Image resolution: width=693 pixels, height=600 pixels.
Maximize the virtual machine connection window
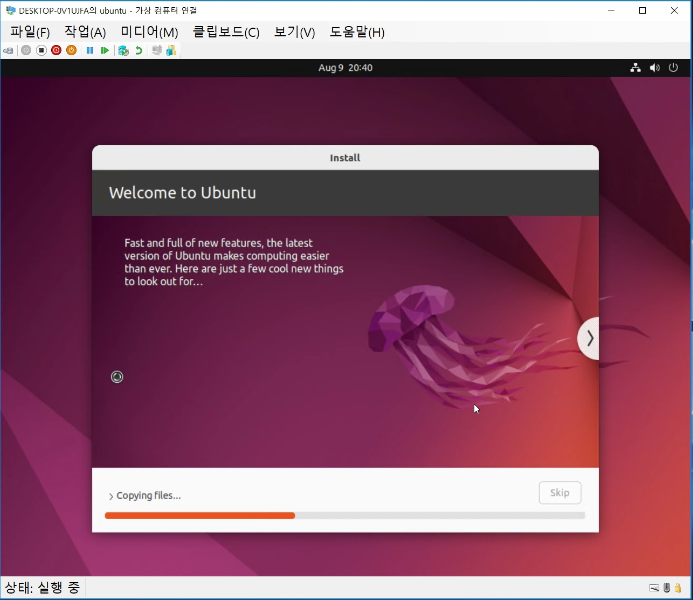coord(643,11)
